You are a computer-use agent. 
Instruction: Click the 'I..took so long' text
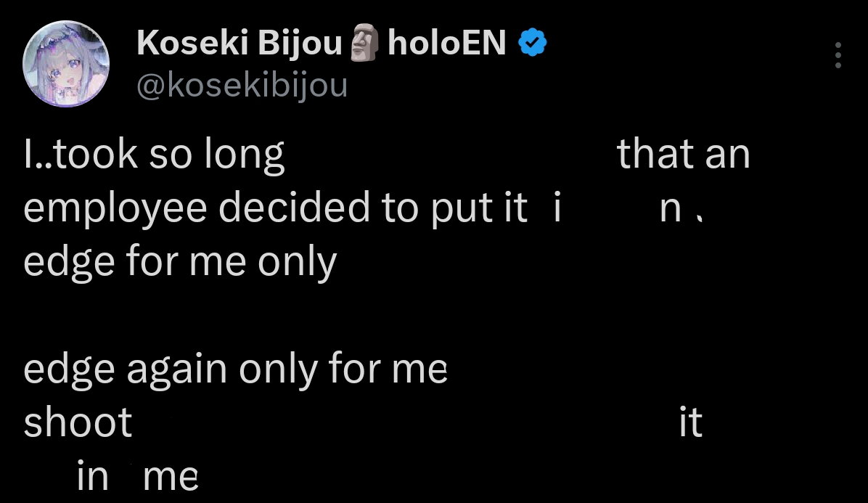click(x=154, y=155)
